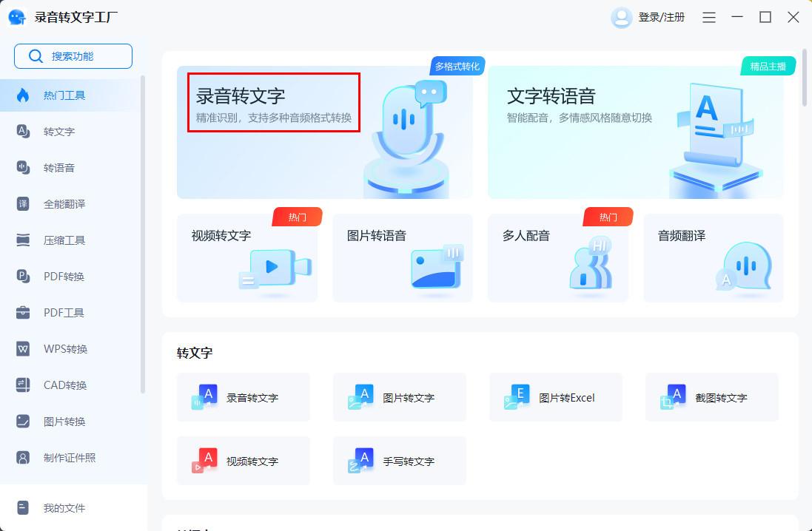Open the 转语音 sidebar category
The width and height of the screenshot is (812, 531).
coord(70,168)
